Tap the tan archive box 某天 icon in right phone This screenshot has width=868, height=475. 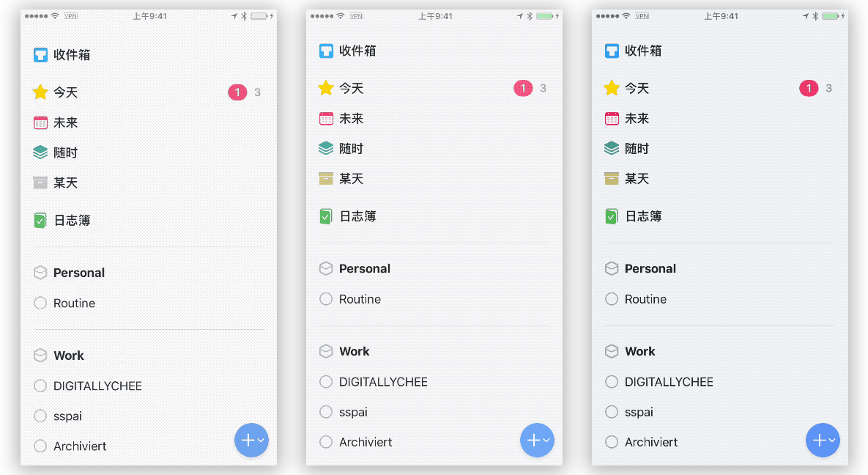(x=612, y=178)
